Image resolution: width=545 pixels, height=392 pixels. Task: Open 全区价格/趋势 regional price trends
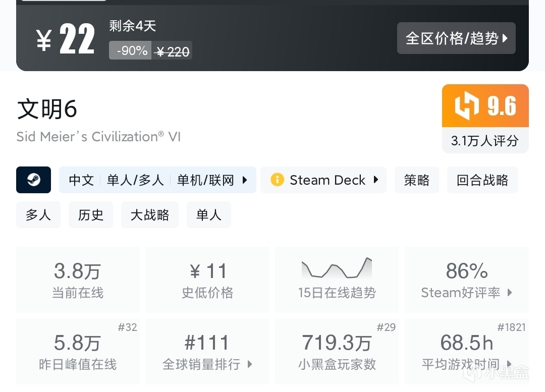[x=456, y=38]
